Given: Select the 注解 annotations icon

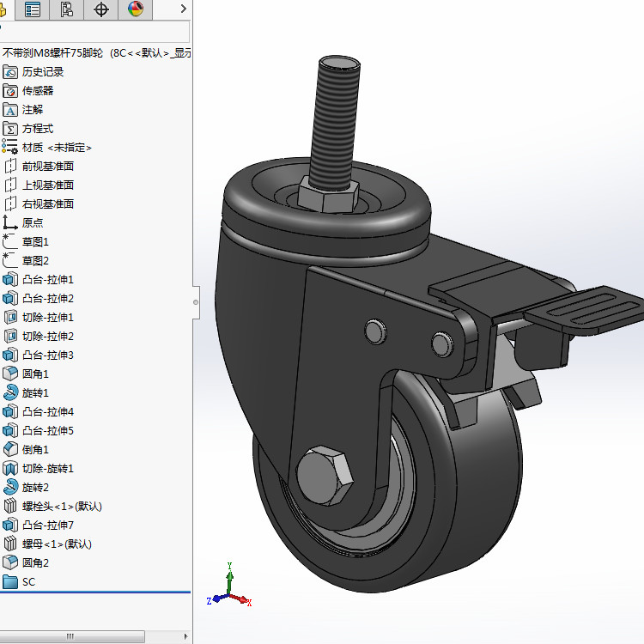Looking at the screenshot, I should [x=10, y=110].
